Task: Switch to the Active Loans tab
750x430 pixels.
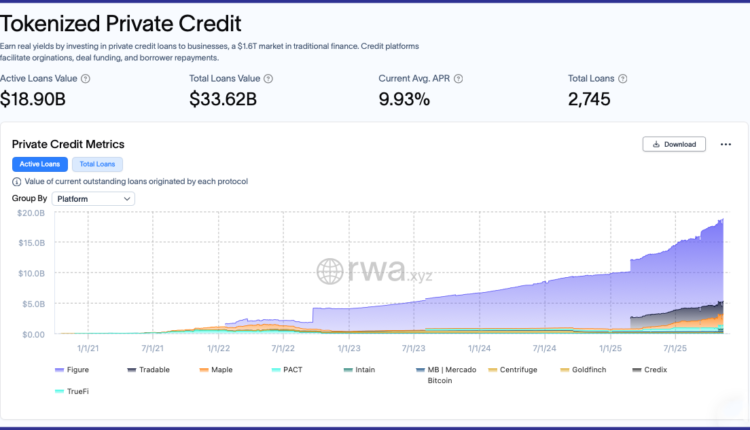Action: coord(39,164)
